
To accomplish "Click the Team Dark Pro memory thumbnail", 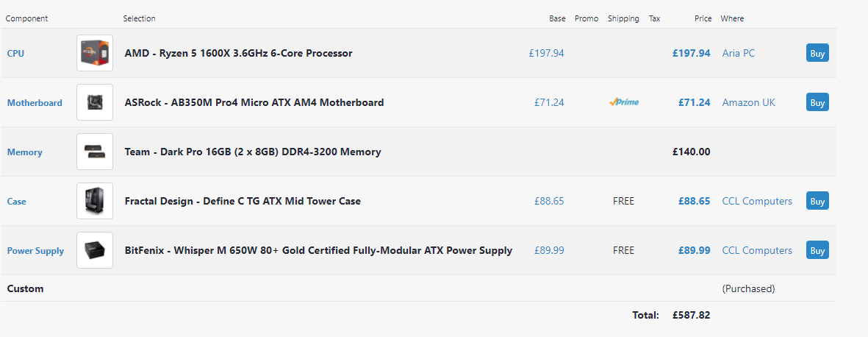I will tap(95, 152).
